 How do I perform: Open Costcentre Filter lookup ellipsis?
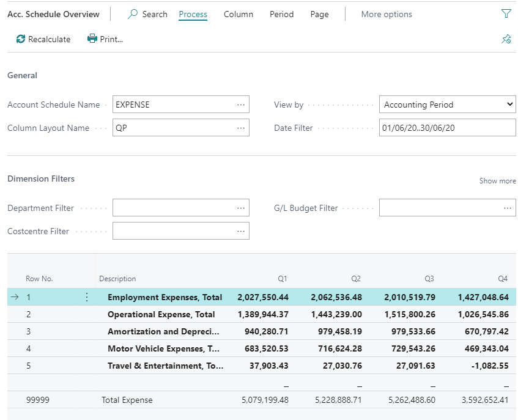point(241,231)
